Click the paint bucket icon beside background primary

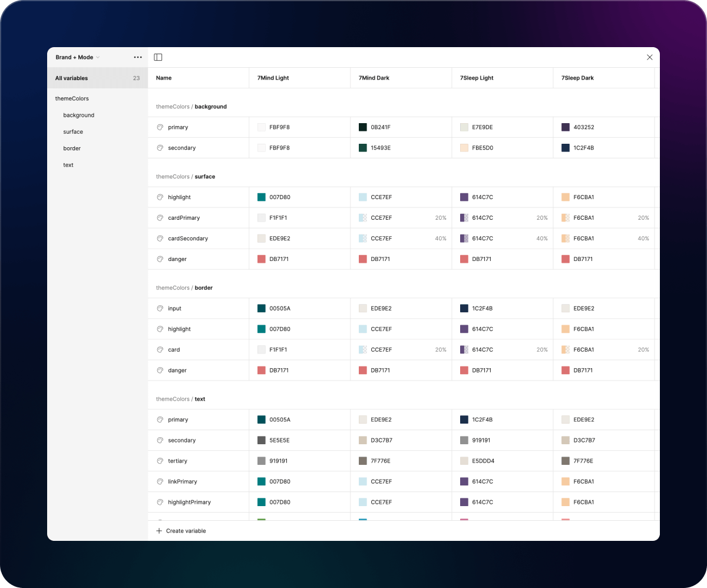point(160,127)
